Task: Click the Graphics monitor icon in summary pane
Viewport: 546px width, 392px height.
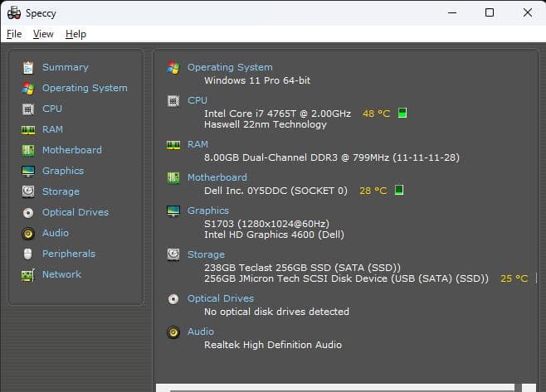Action: click(173, 211)
